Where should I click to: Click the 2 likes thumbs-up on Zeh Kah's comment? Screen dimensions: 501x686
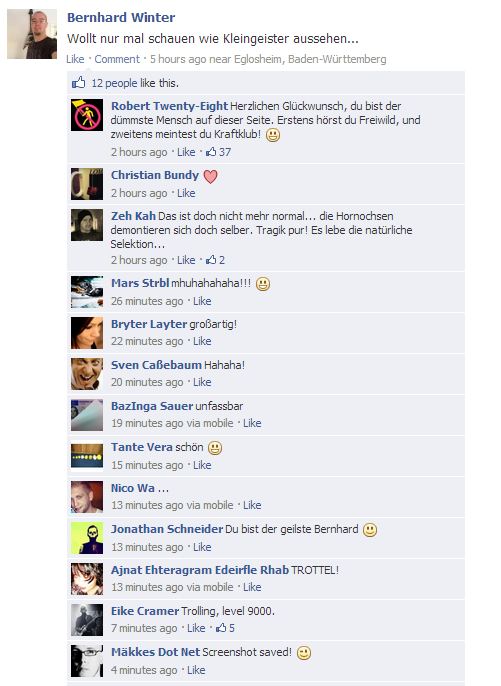(x=211, y=260)
